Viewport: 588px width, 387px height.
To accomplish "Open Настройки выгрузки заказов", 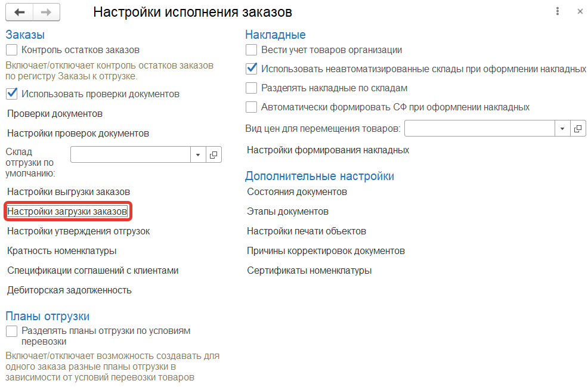I will [69, 192].
